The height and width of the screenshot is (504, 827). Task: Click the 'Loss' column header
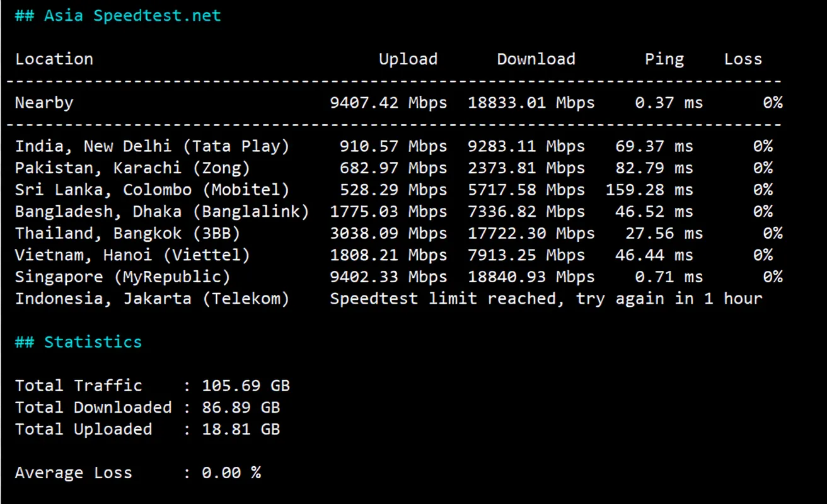(743, 59)
